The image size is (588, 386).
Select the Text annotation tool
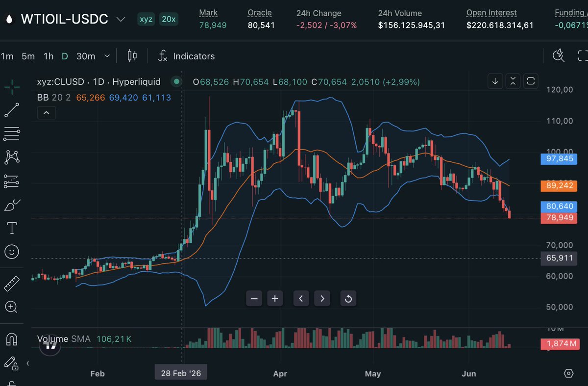point(12,228)
